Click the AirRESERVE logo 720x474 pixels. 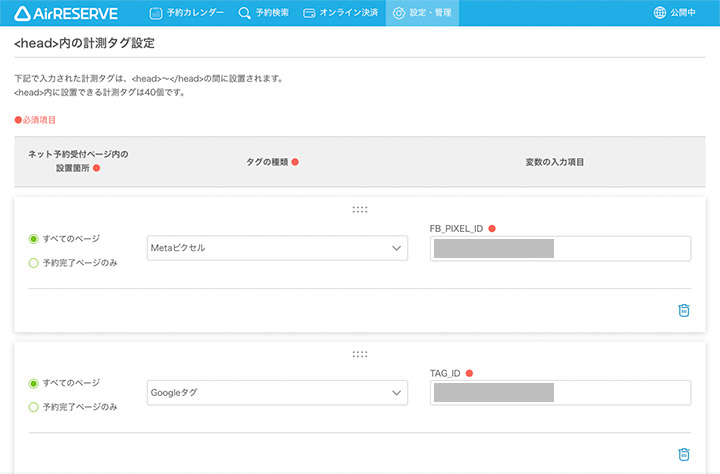[66, 13]
